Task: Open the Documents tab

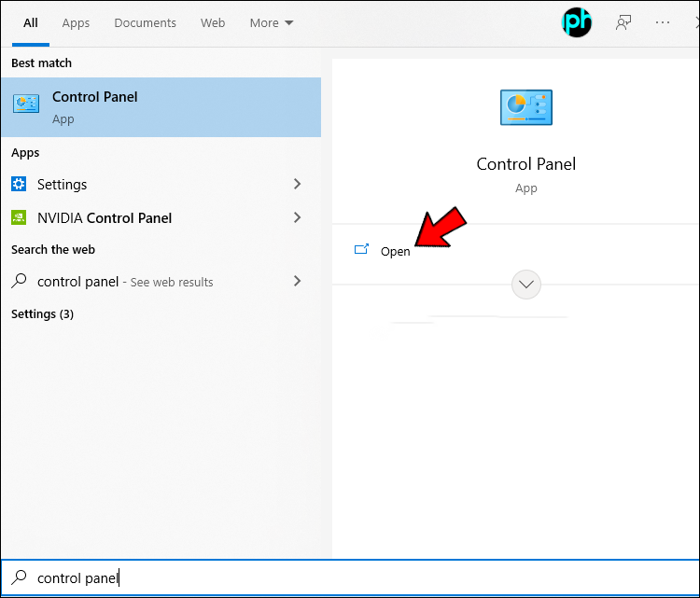Action: [145, 22]
